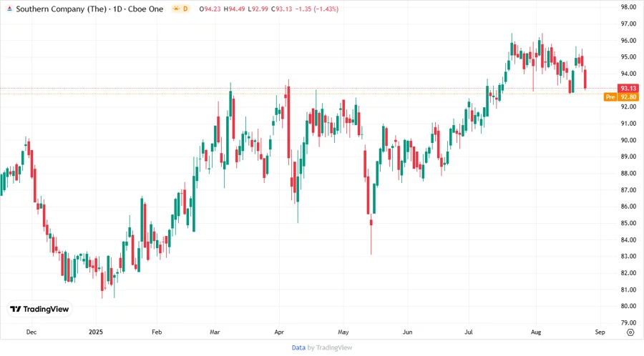The height and width of the screenshot is (356, 644).
Task: Click the 2025 date axis label
Action: [96, 332]
